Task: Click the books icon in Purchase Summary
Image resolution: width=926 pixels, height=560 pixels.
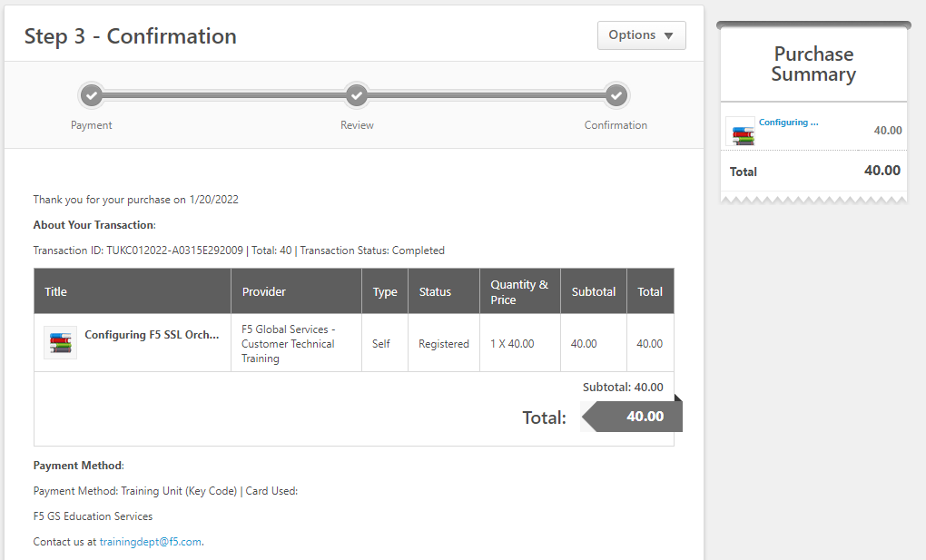Action: pyautogui.click(x=743, y=132)
